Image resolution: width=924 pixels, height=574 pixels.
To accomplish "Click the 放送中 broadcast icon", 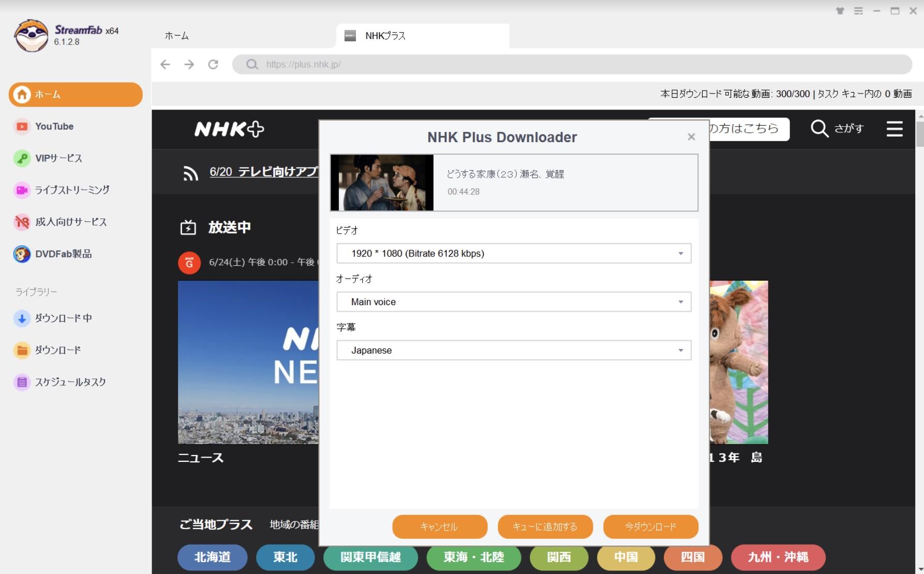I will click(188, 228).
